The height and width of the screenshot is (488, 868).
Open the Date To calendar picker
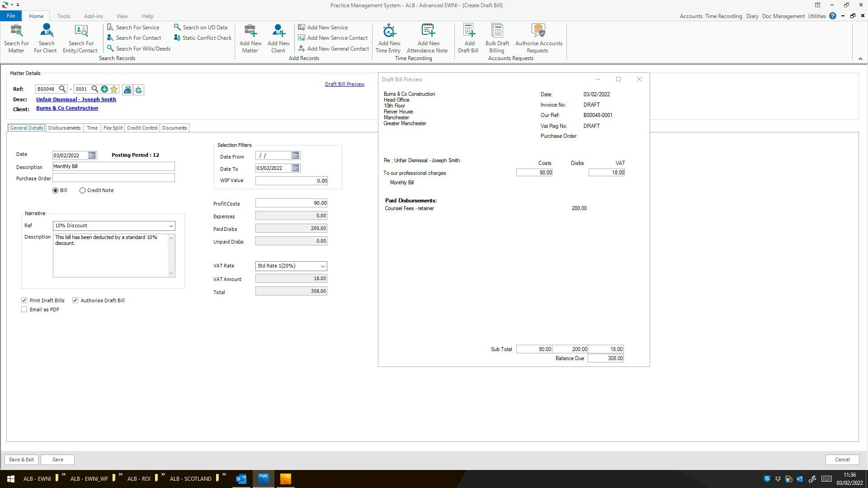click(x=295, y=168)
